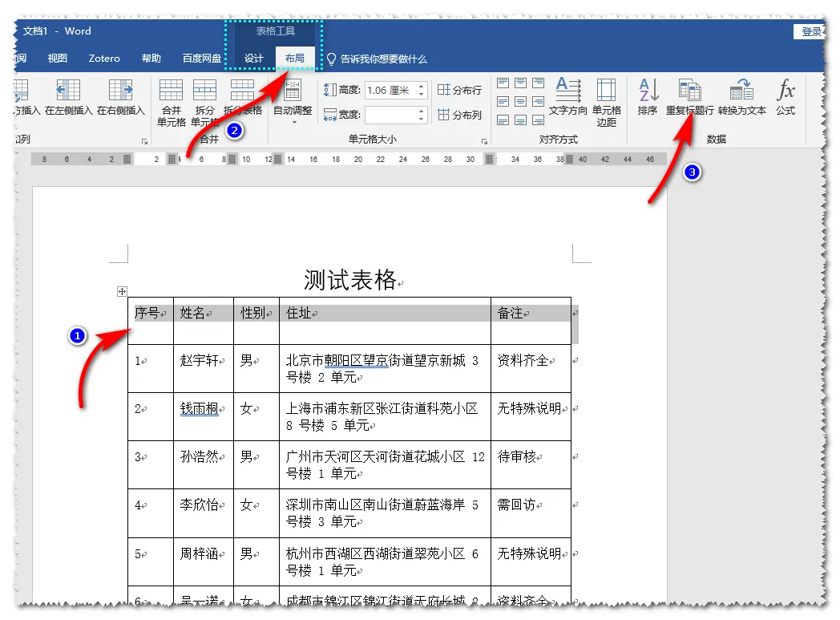Align cell content bottom right
The width and height of the screenshot is (840, 620).
(539, 120)
